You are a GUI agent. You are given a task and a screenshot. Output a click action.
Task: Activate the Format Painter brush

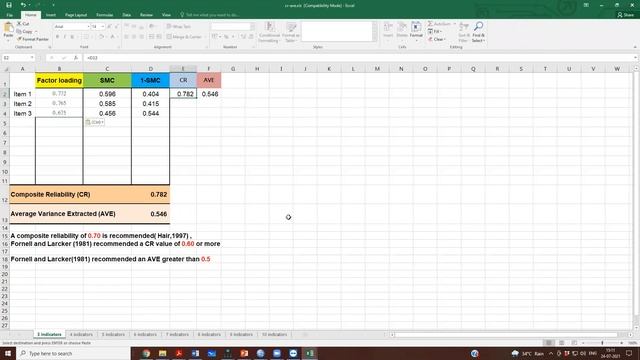(x=33, y=39)
